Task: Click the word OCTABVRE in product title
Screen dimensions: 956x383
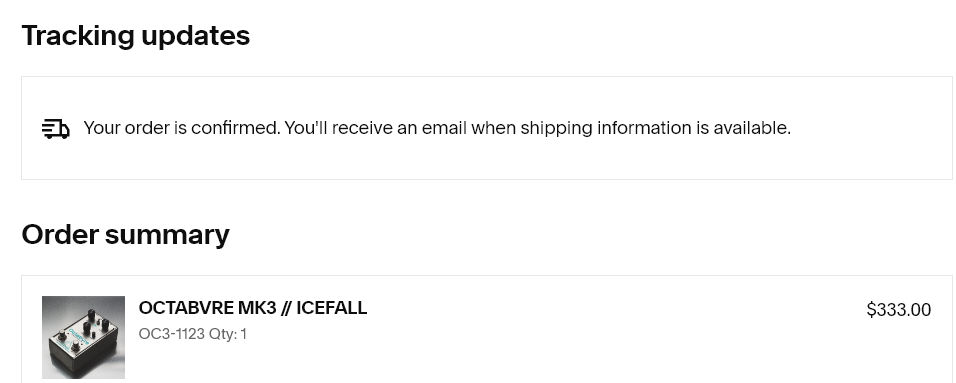Action: coord(186,308)
